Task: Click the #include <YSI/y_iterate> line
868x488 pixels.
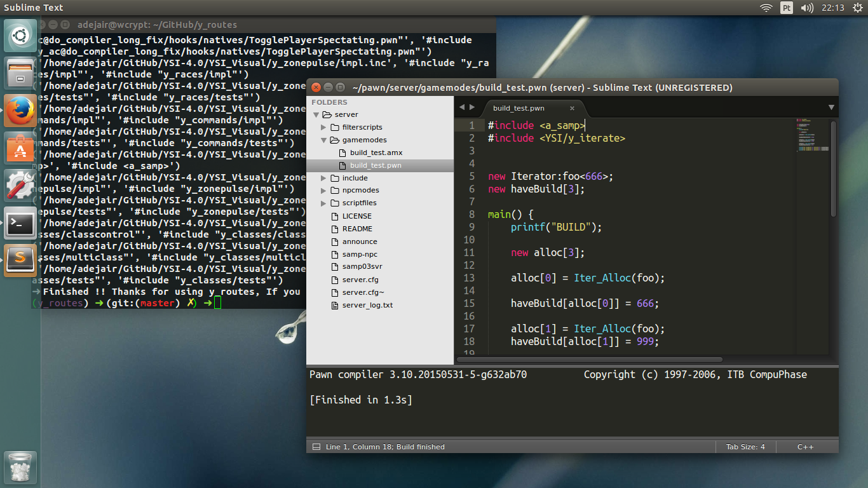Action: pyautogui.click(x=557, y=138)
